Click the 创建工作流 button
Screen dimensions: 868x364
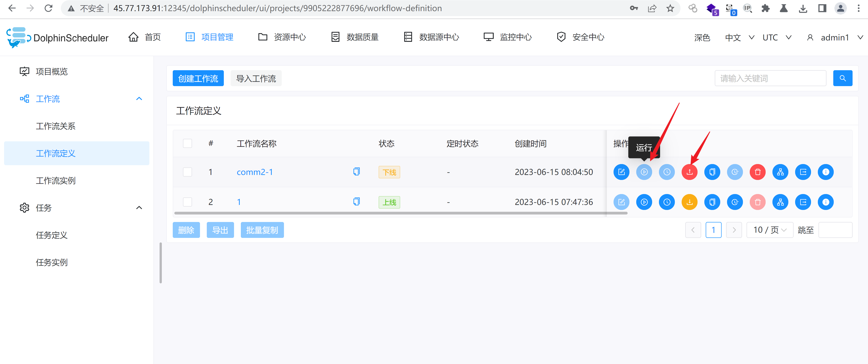[198, 78]
